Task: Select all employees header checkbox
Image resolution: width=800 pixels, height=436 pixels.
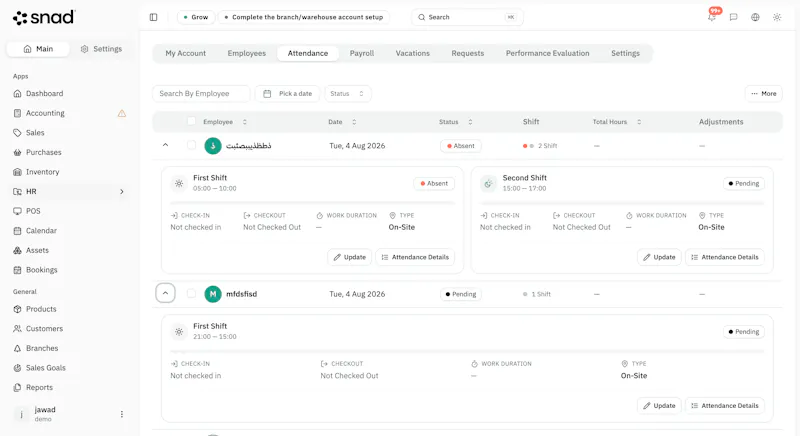Action: click(191, 121)
